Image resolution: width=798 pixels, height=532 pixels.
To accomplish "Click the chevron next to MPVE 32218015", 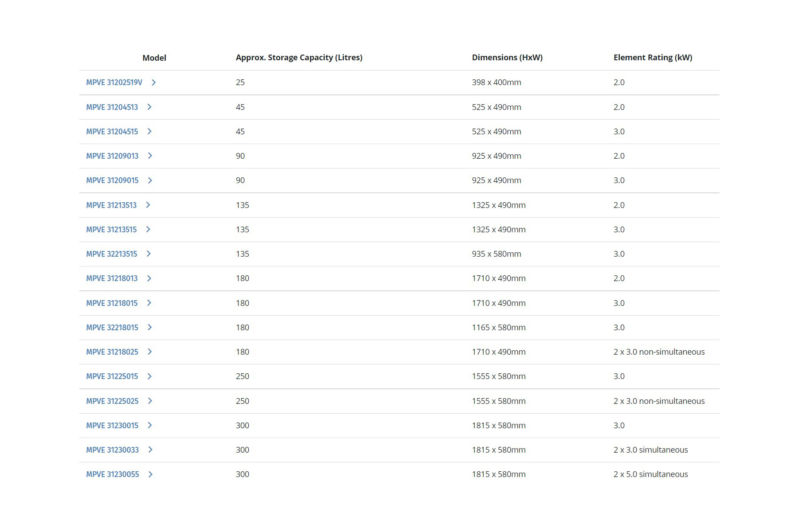I will [149, 328].
